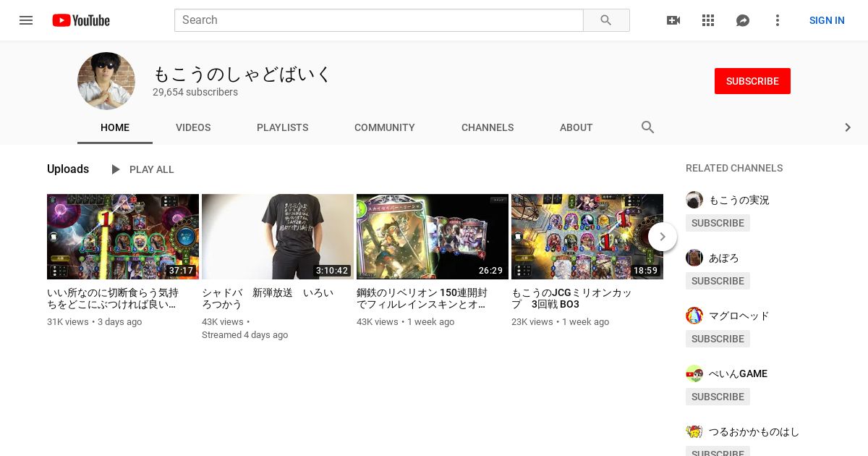Screen dimensions: 868x456
Task: Open the create video camera icon
Action: click(673, 20)
